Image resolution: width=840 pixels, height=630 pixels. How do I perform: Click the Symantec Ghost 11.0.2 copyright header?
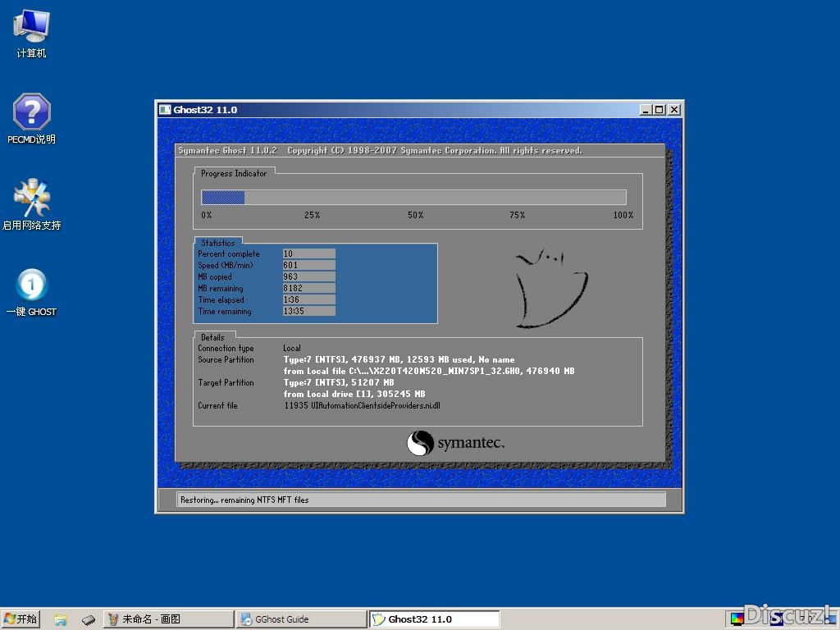click(381, 151)
